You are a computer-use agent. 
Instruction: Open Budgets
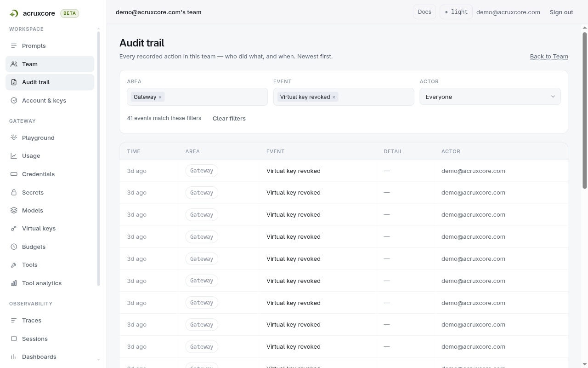tap(50, 247)
